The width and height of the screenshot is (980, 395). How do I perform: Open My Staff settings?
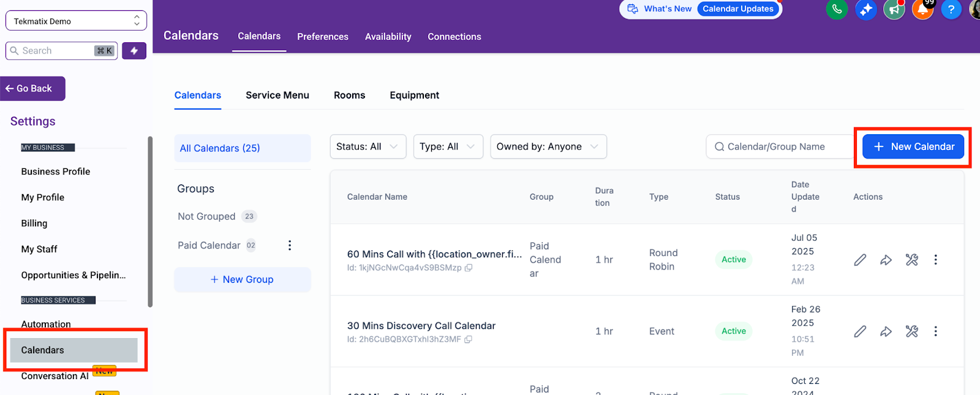39,249
